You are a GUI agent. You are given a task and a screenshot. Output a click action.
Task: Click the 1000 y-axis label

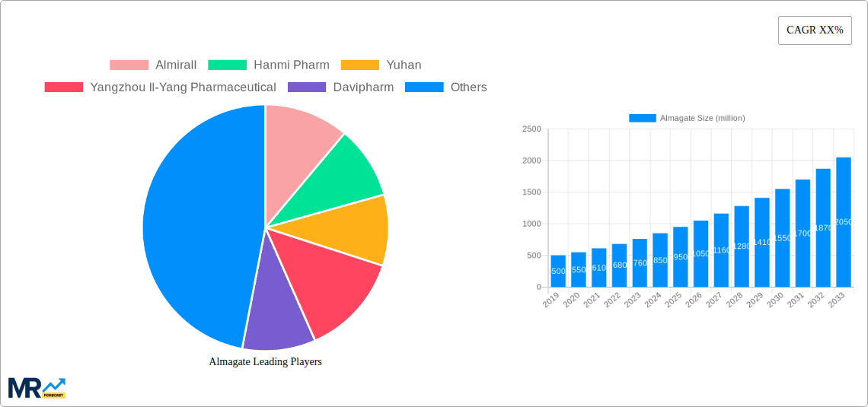[x=531, y=224]
